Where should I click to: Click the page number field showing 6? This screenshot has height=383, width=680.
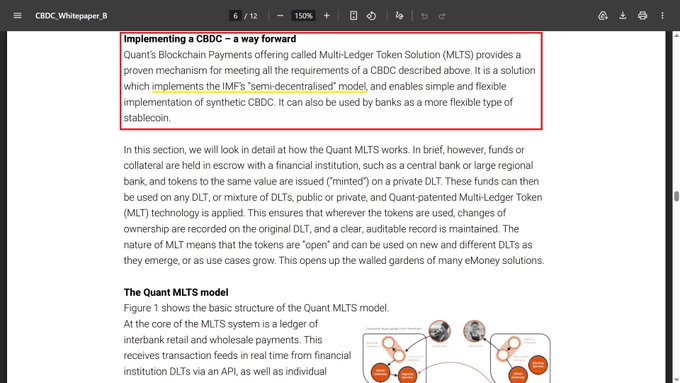point(235,16)
